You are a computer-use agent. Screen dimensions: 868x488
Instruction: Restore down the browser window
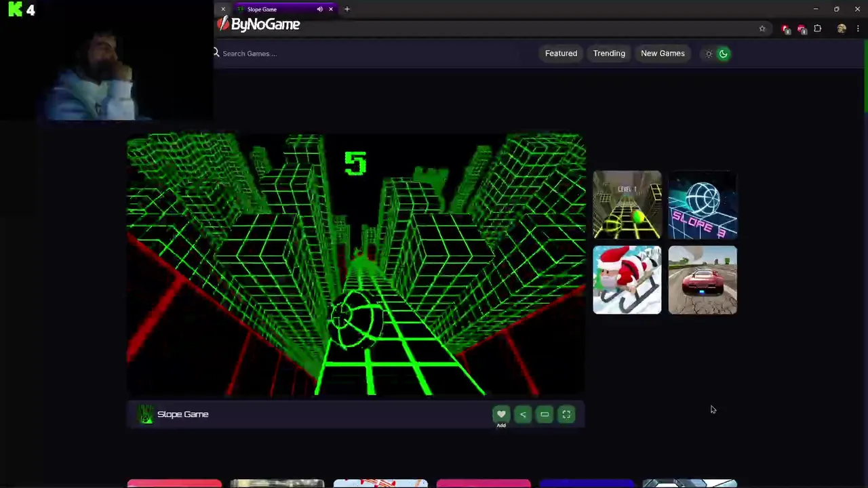click(x=837, y=9)
